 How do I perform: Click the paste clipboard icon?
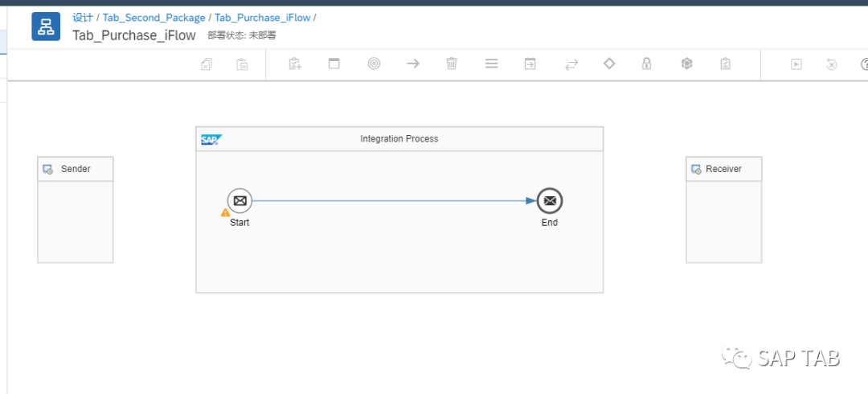point(242,64)
